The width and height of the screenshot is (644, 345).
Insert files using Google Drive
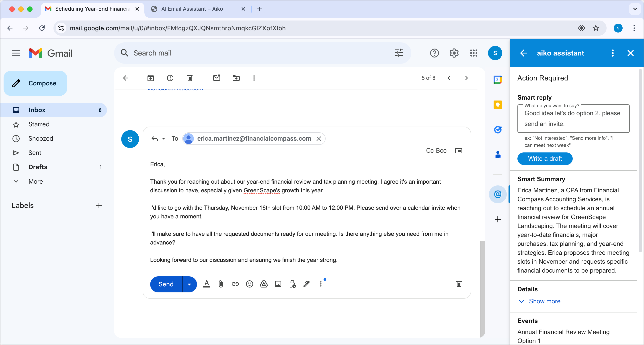[x=263, y=284]
